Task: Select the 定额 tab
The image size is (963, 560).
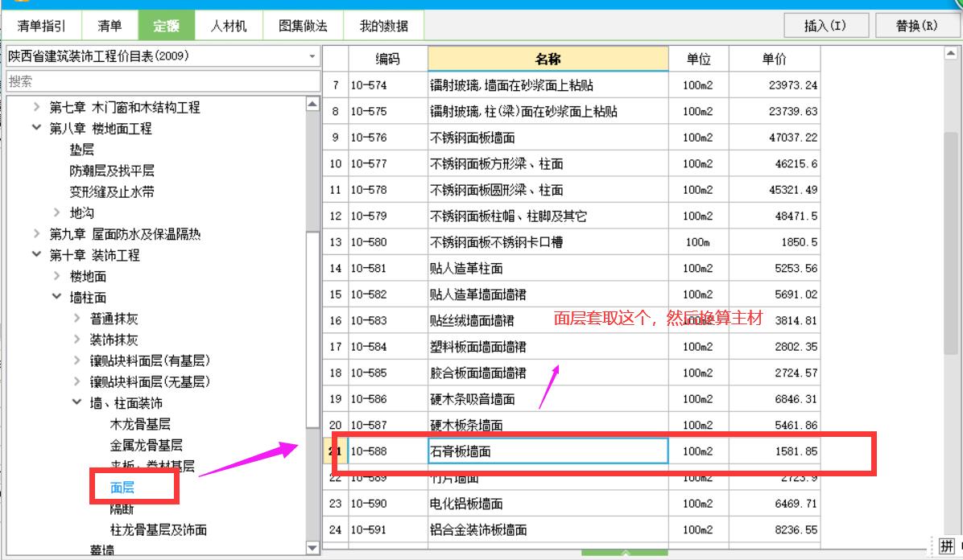Action: point(167,26)
